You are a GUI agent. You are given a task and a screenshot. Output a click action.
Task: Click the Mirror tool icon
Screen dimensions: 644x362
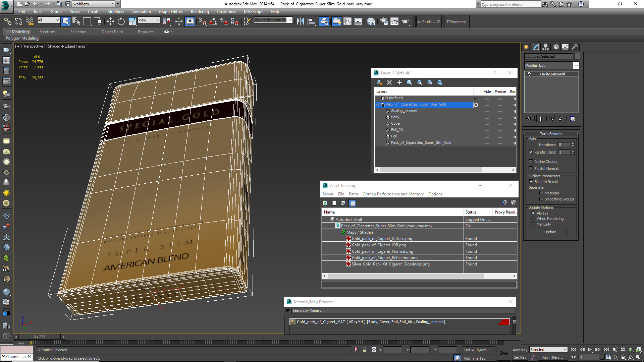(x=300, y=21)
